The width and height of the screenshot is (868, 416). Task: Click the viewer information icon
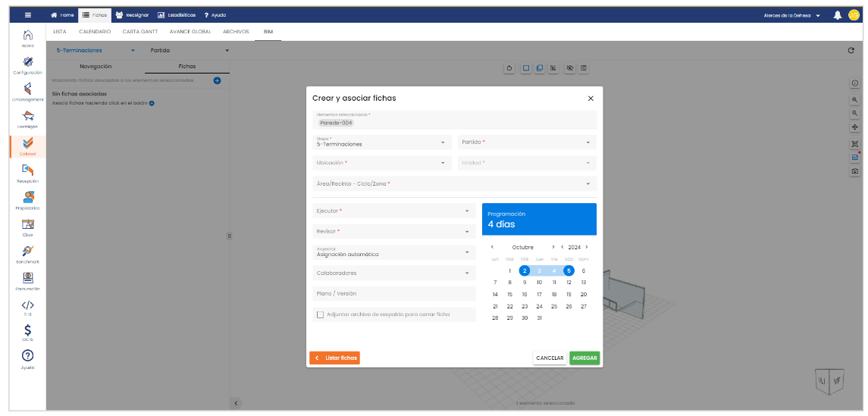(x=855, y=83)
